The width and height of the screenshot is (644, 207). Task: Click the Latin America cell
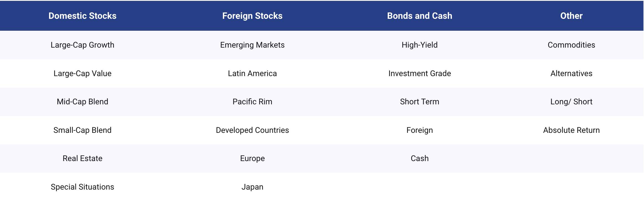tap(252, 73)
